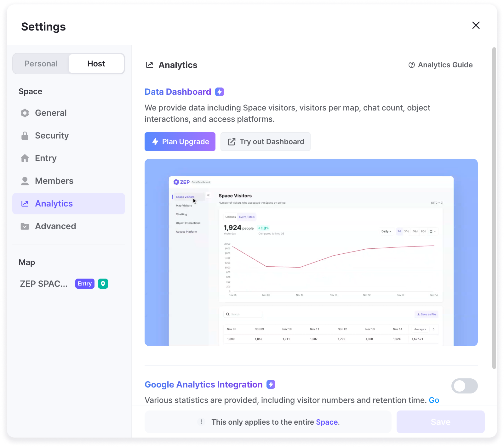Close the Settings dialog
This screenshot has width=504, height=447.
(x=476, y=25)
